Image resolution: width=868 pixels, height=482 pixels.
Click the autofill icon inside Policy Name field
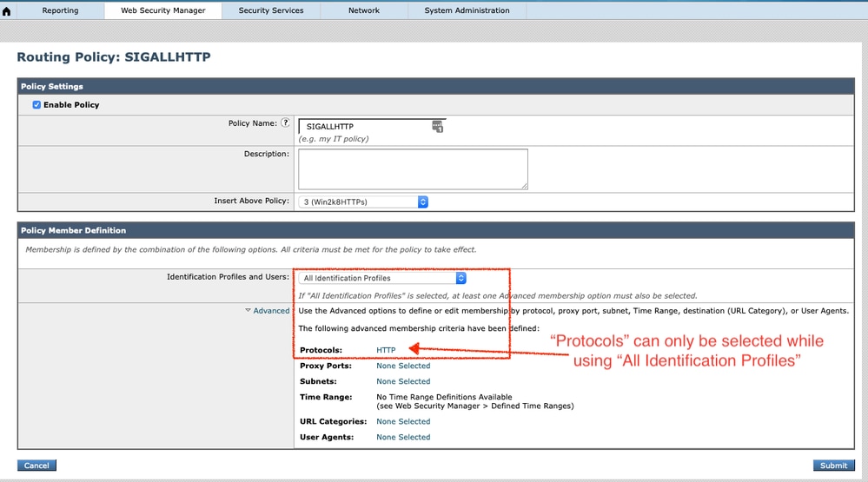437,127
